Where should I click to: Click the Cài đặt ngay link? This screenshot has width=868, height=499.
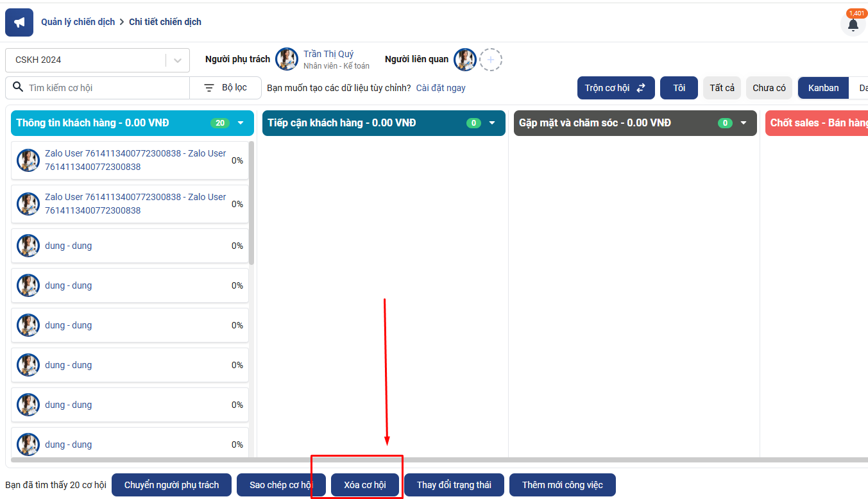tap(441, 88)
